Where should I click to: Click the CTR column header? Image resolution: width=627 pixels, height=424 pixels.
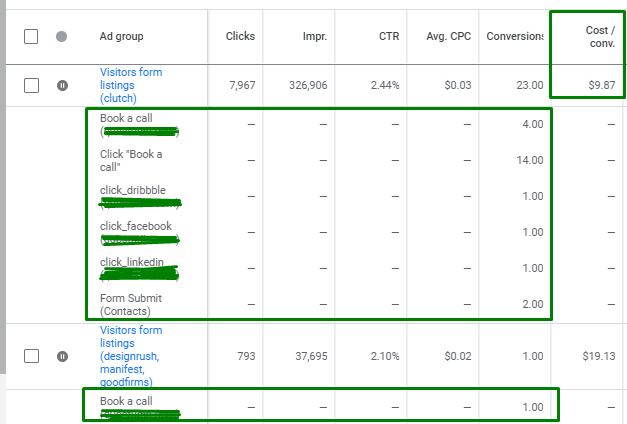390,37
